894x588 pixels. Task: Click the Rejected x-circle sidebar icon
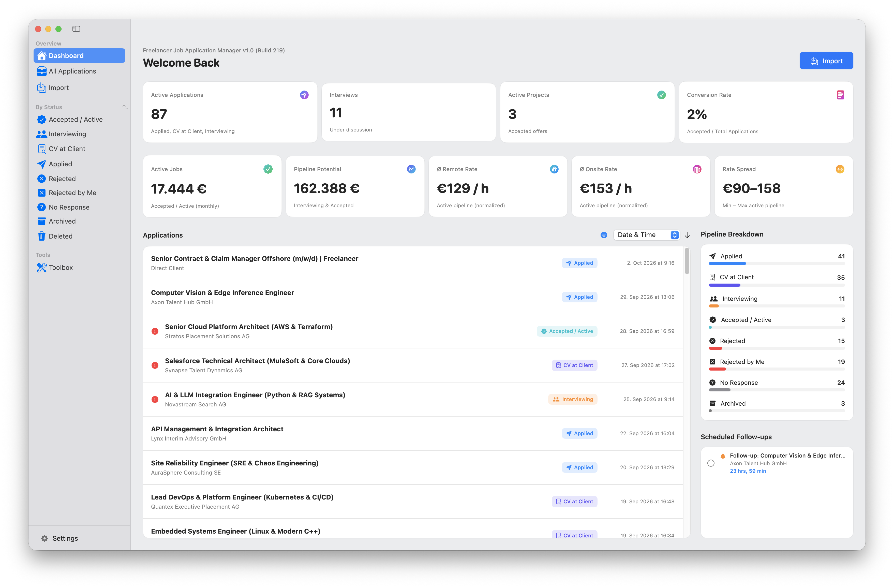(42, 179)
